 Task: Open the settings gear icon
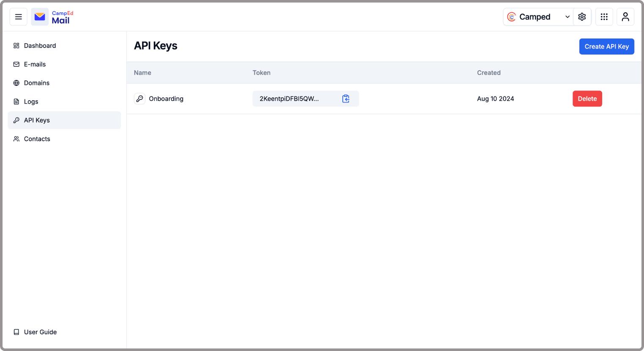(x=582, y=17)
